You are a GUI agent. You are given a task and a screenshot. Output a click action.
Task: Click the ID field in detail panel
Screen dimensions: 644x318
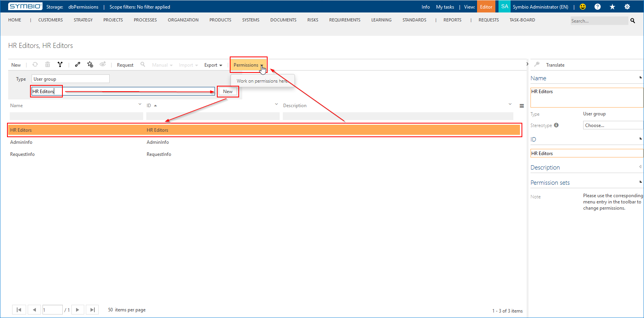587,153
